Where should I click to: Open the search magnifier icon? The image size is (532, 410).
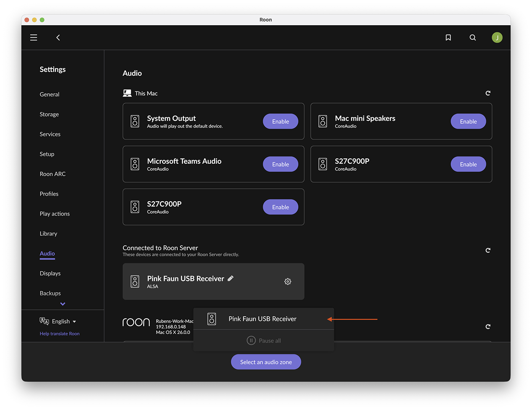[x=473, y=37]
